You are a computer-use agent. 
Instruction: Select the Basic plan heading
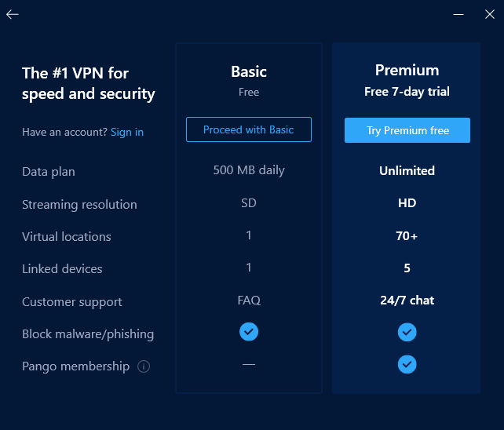(249, 71)
